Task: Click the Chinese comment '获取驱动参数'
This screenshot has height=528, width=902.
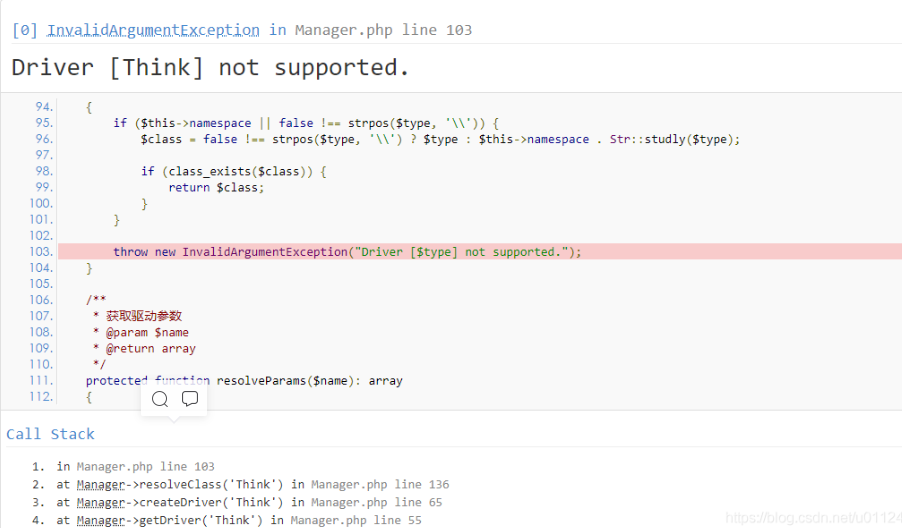Action: (x=144, y=316)
